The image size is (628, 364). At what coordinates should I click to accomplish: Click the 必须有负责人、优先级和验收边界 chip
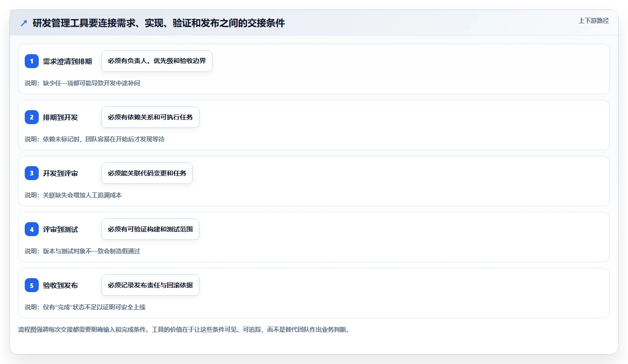(157, 61)
